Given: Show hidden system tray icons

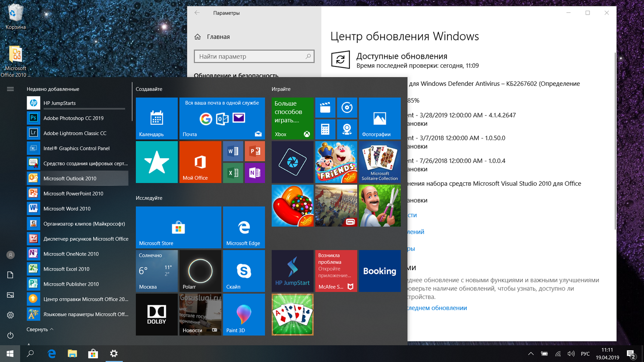Looking at the screenshot, I should [x=531, y=354].
